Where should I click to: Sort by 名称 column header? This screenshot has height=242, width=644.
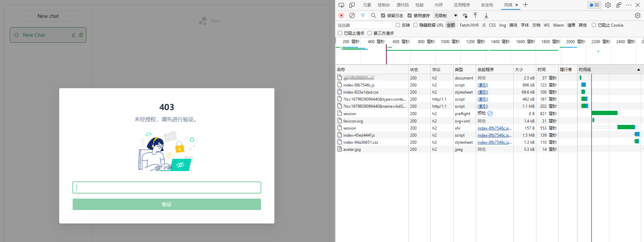[x=372, y=70]
